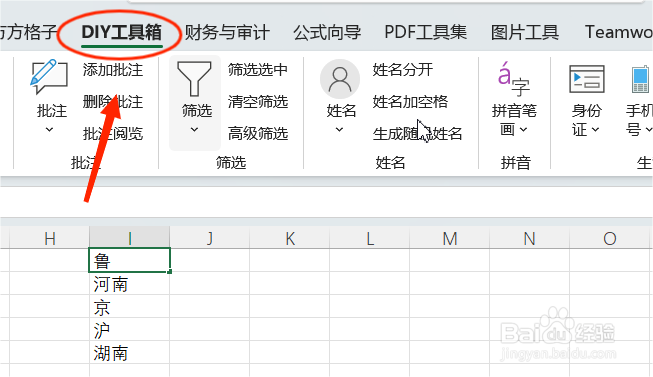Open the Teamwork tab
The image size is (653, 377).
click(618, 32)
